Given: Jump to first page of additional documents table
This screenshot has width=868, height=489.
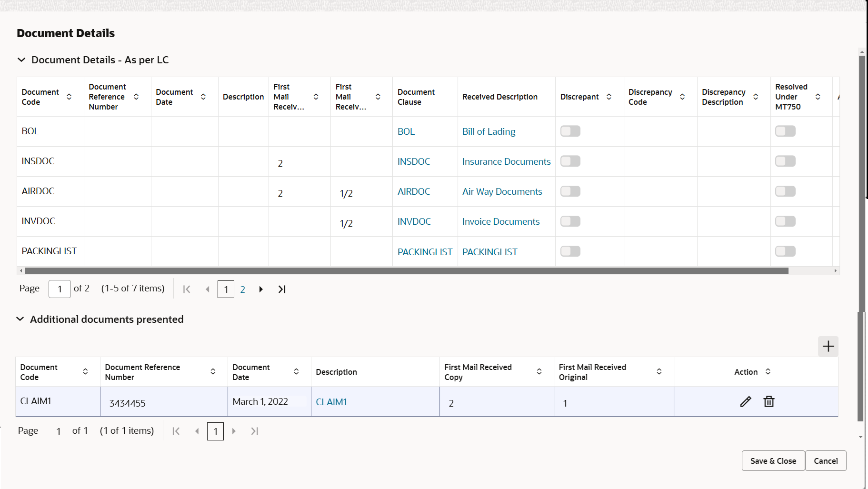Looking at the screenshot, I should 176,431.
